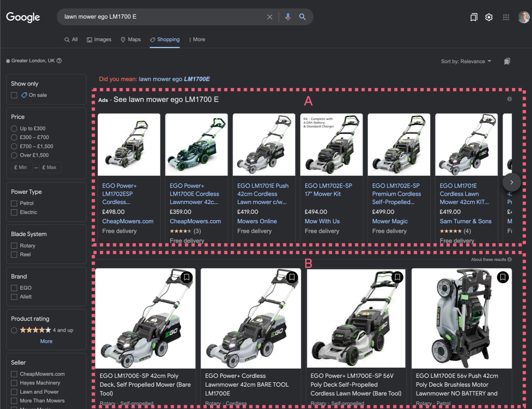Save the EGO LM1700E 56v Push product
Viewport: 532px width, 409px height.
tap(503, 277)
